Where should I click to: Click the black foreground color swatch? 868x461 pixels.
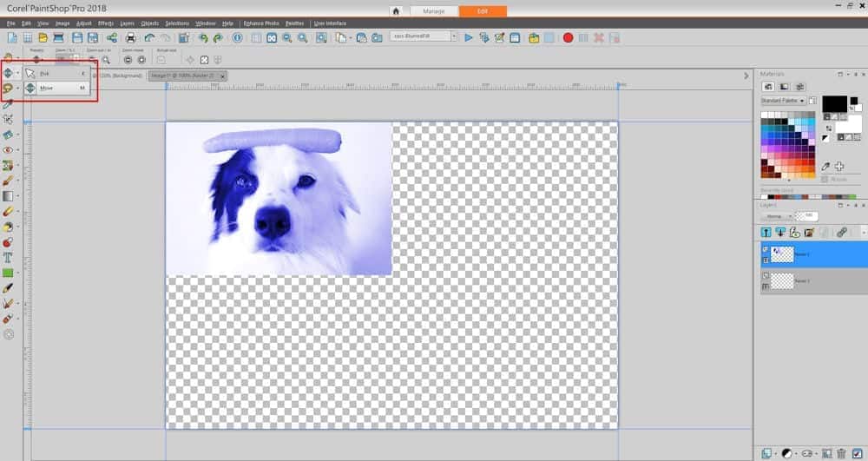[834, 104]
